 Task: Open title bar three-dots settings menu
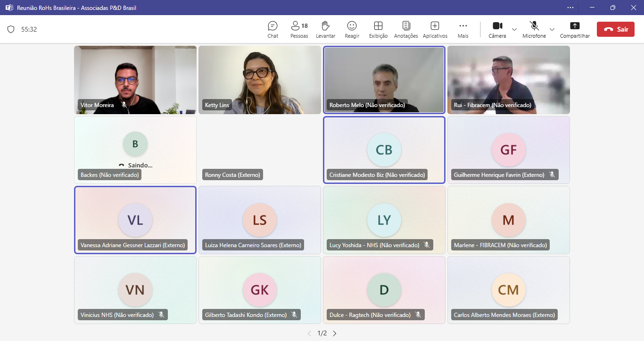(x=570, y=8)
